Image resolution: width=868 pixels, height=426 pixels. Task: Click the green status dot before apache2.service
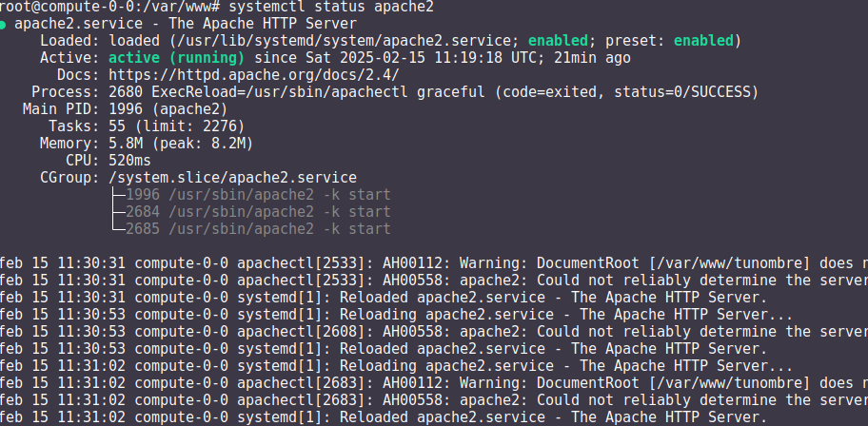click(x=3, y=25)
